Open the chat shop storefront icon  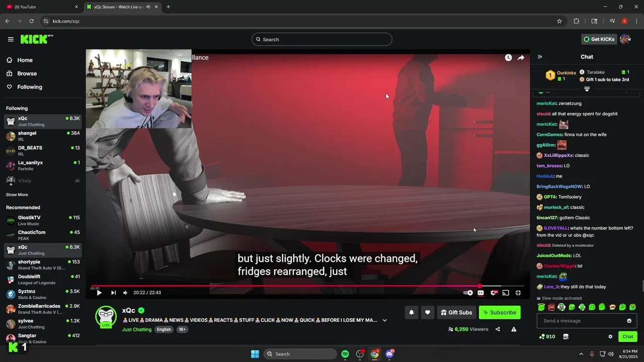(566, 336)
